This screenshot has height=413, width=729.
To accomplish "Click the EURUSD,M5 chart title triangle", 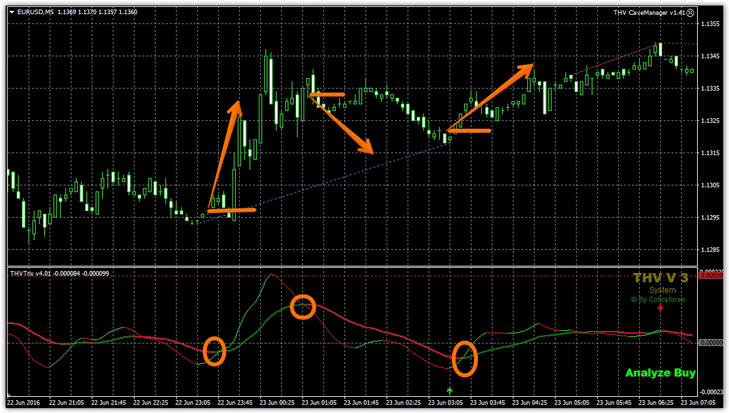I will [x=10, y=13].
